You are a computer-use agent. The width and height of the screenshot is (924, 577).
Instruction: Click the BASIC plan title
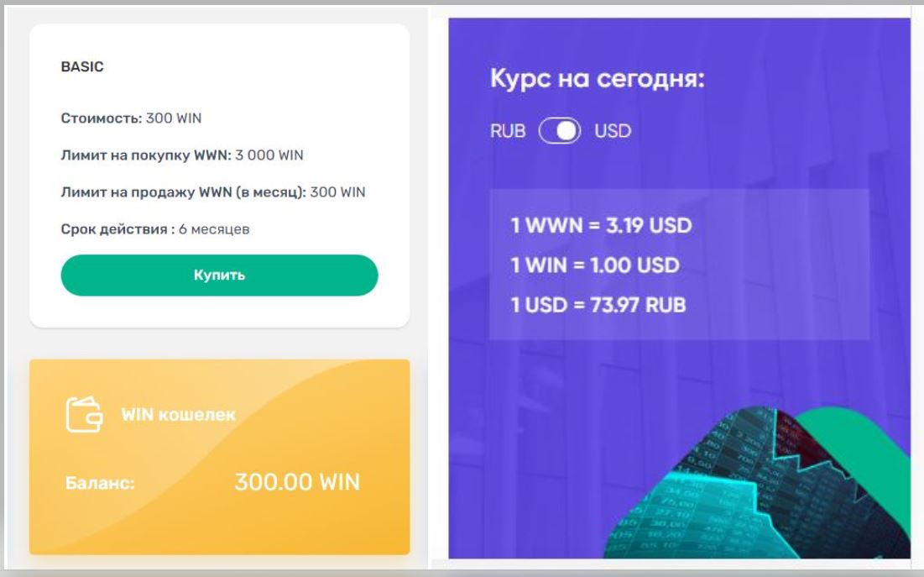pyautogui.click(x=81, y=67)
